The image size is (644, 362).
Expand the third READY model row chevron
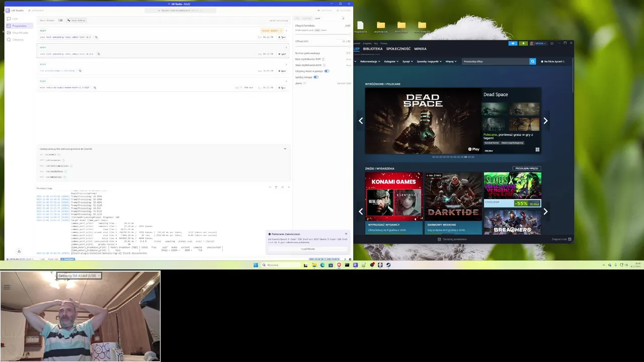286,64
